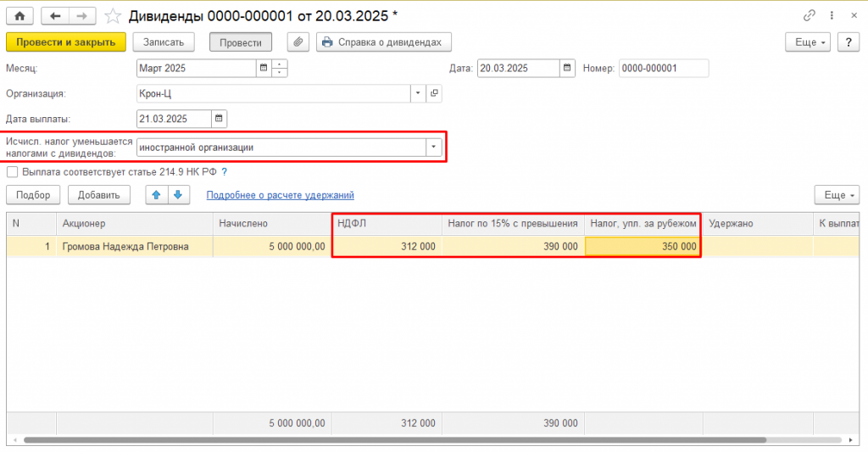This screenshot has height=452, width=868.
Task: Open help hint for статье 214.9
Action: 224,172
